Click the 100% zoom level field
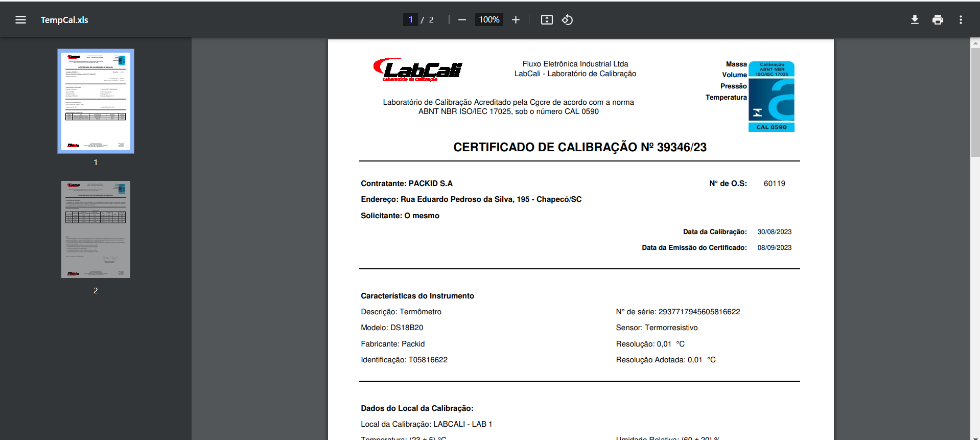This screenshot has height=440, width=980. [x=489, y=20]
